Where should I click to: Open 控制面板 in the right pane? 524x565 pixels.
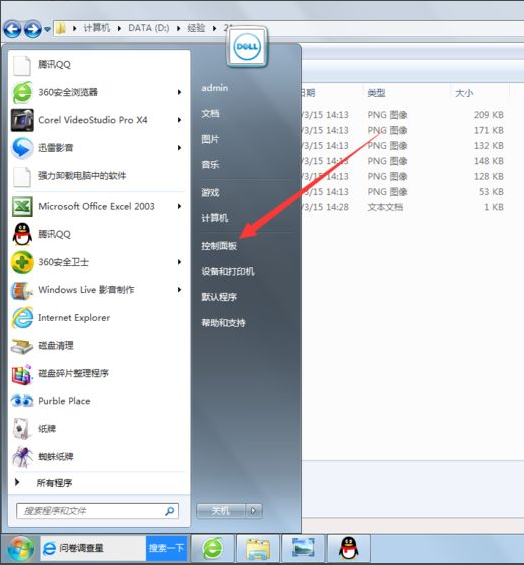(x=219, y=246)
